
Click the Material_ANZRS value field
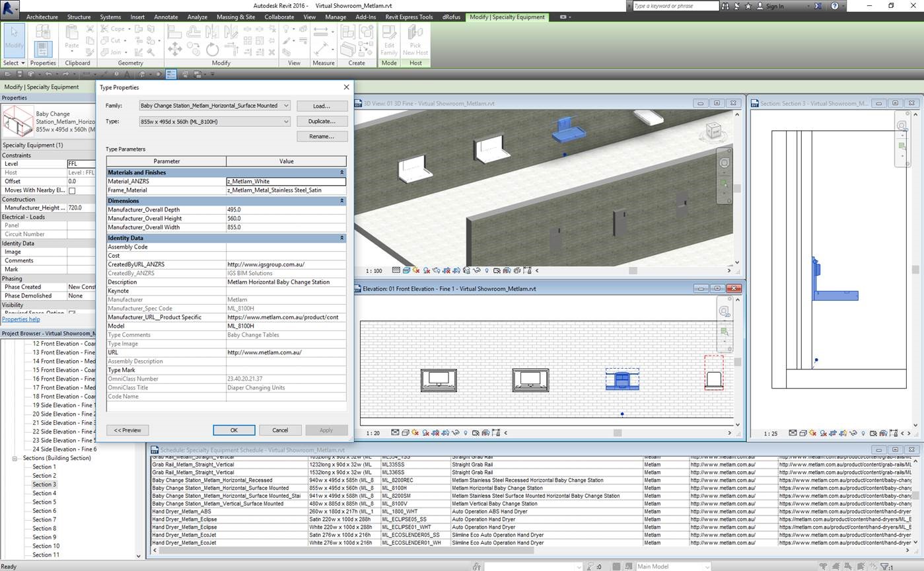click(x=285, y=181)
